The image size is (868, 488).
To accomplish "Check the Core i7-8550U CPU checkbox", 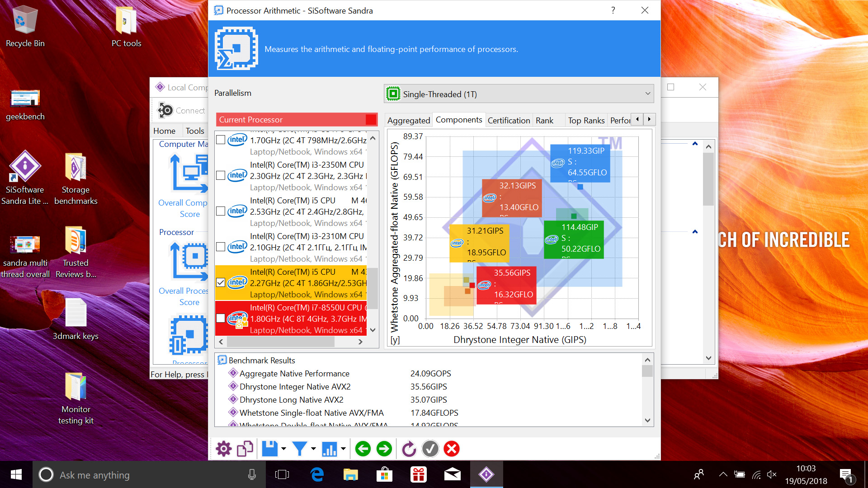I will pyautogui.click(x=221, y=318).
